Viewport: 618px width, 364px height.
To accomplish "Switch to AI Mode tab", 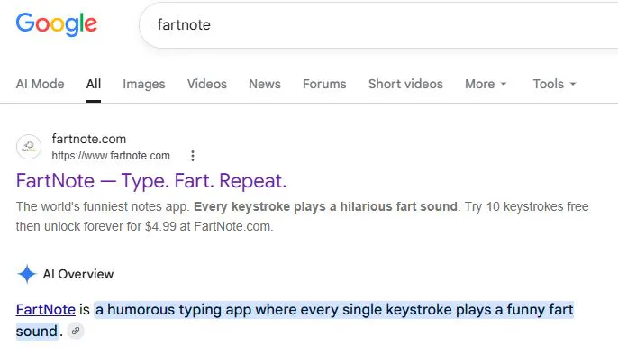I will [x=40, y=84].
